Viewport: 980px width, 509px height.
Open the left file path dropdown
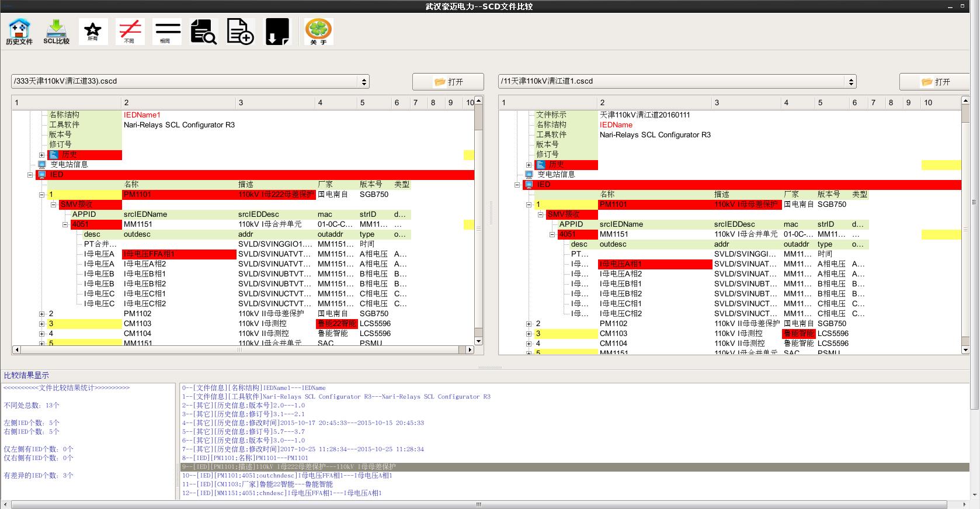click(364, 82)
